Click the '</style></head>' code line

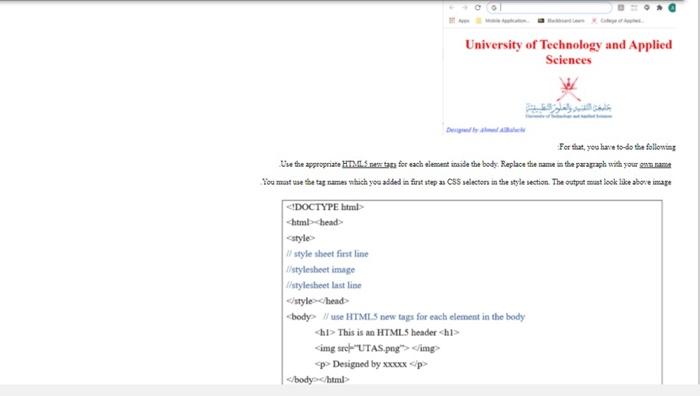317,301
